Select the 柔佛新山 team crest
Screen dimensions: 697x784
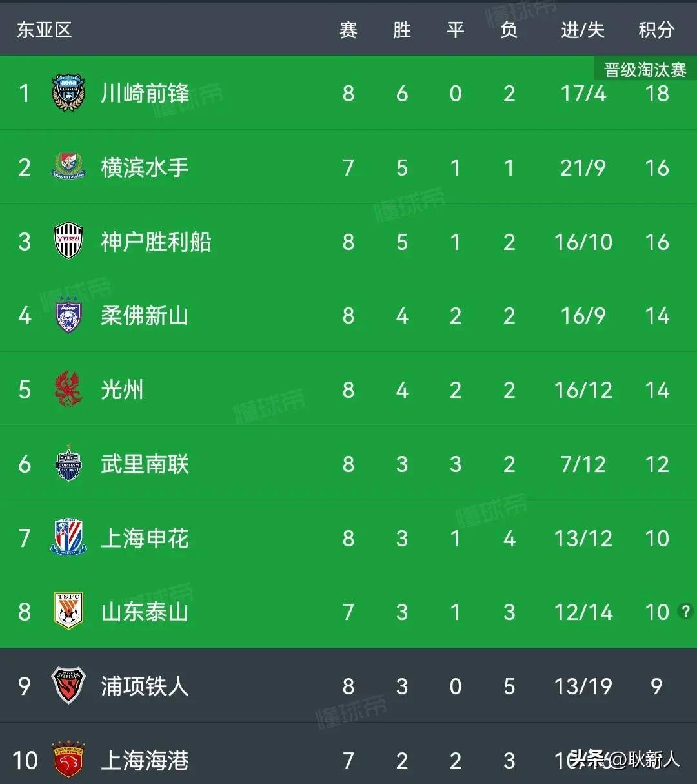pos(67,316)
